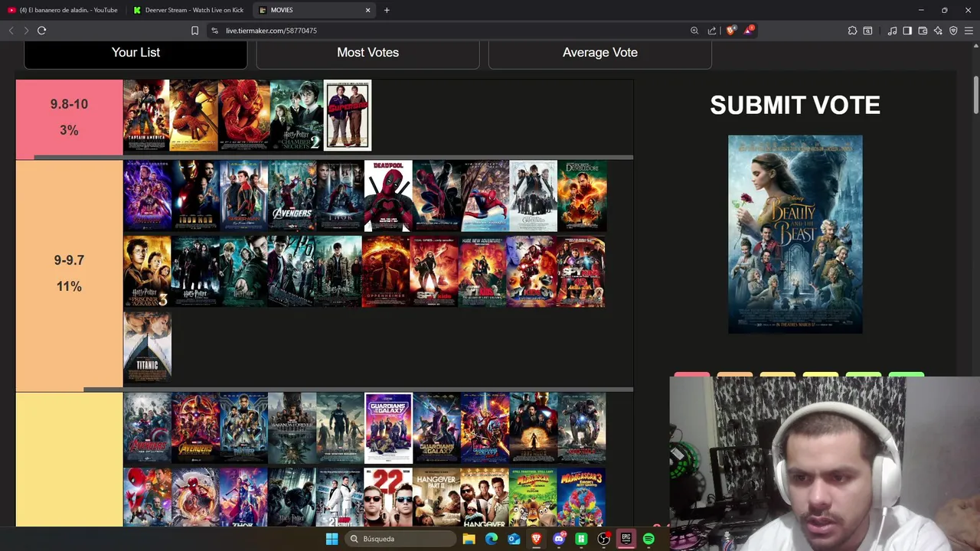Select the Oppenheimer poster
This screenshot has height=551, width=980.
point(386,272)
